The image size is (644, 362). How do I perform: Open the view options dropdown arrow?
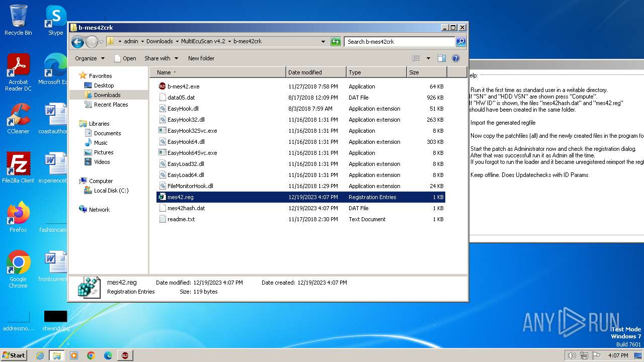tap(428, 58)
